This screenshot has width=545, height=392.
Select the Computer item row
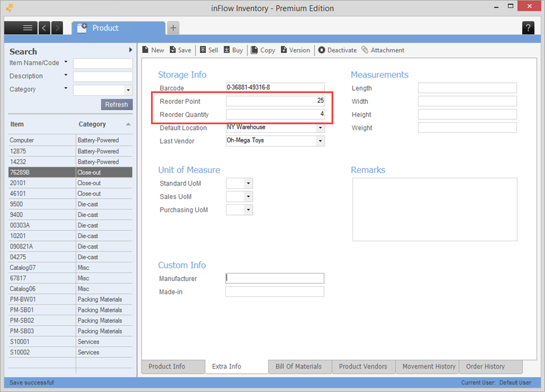[x=70, y=140]
